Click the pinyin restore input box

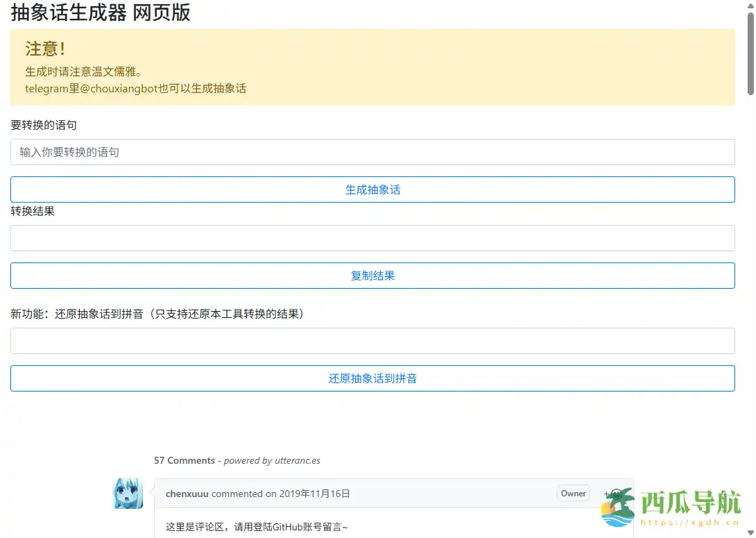(373, 340)
